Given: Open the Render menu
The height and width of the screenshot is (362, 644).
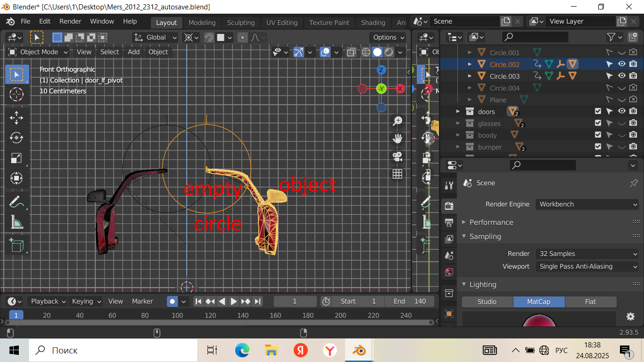Looking at the screenshot, I should [x=70, y=21].
